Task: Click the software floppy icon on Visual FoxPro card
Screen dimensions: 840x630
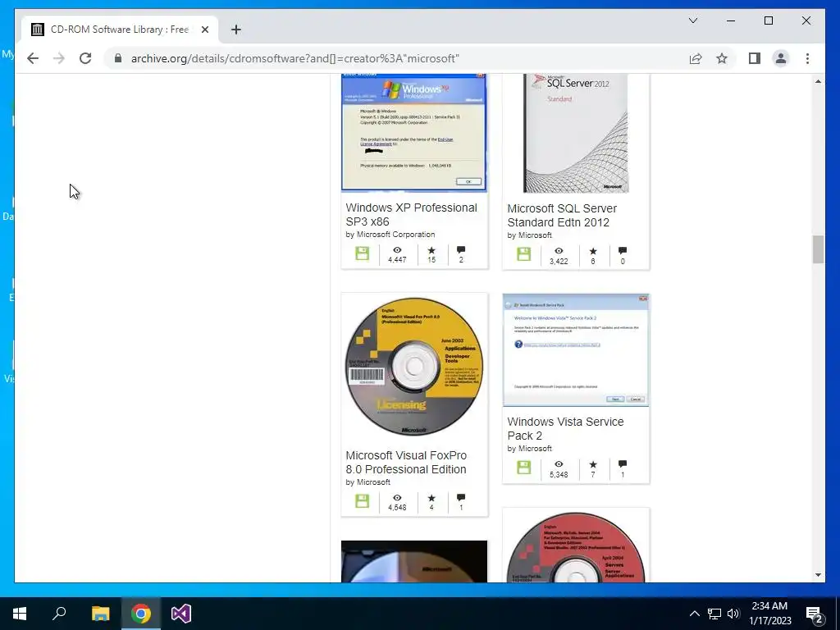Action: (x=362, y=501)
